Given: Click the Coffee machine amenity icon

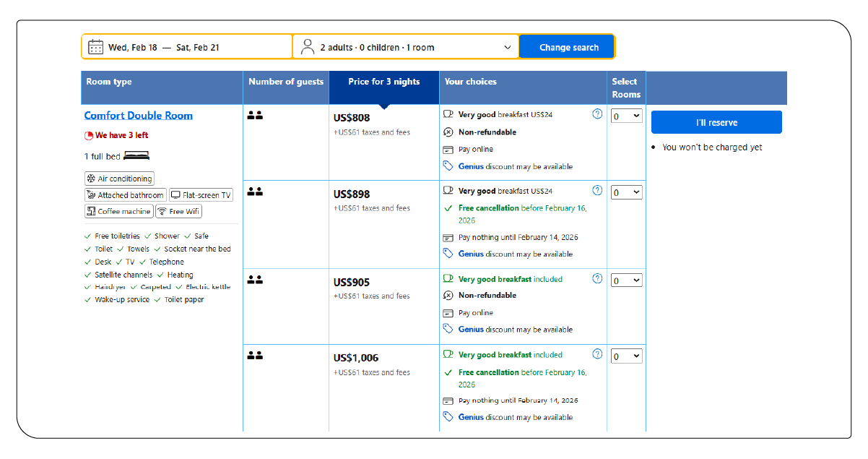Looking at the screenshot, I should click(90, 211).
